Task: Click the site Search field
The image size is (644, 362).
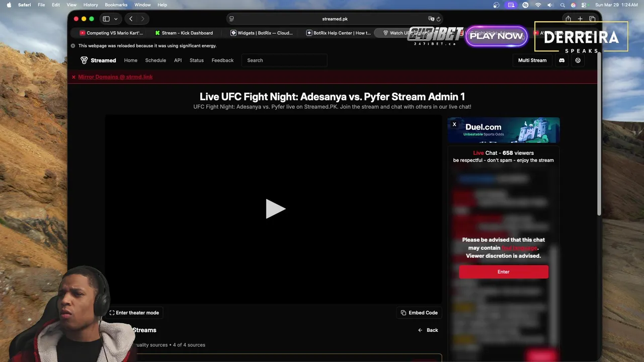Action: click(x=284, y=60)
